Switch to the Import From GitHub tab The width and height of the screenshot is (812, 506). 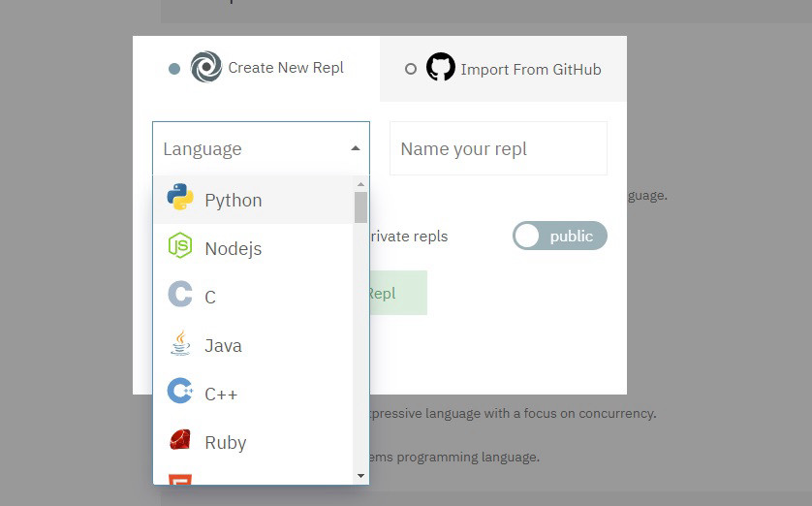[x=503, y=69]
